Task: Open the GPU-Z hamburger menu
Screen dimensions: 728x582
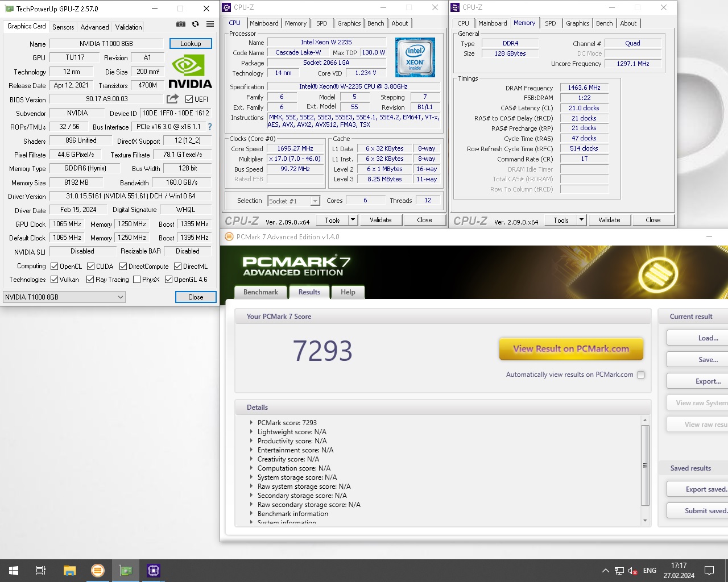Action: [x=210, y=24]
